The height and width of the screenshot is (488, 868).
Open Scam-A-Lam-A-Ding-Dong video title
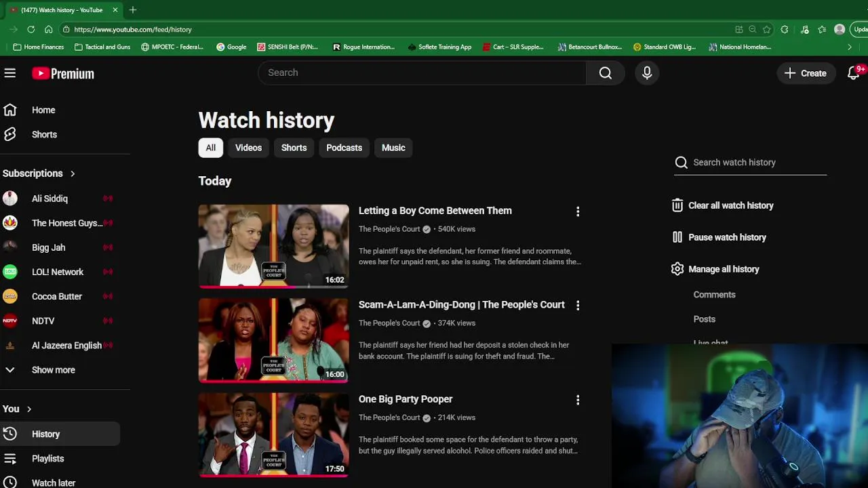(x=461, y=305)
